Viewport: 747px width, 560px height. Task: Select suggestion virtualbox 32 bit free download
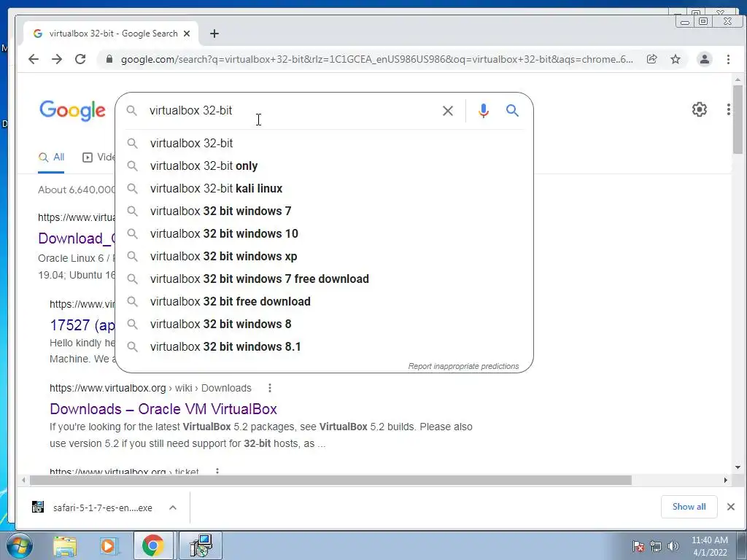click(324, 301)
